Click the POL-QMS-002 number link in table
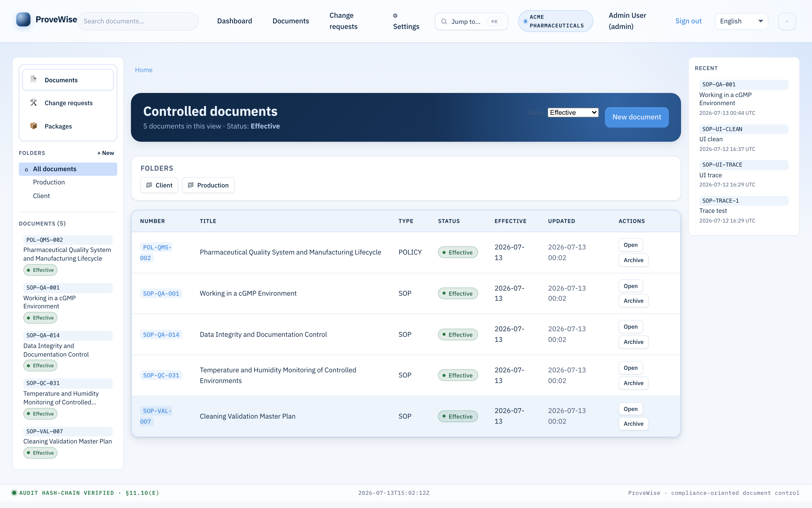 pos(156,253)
